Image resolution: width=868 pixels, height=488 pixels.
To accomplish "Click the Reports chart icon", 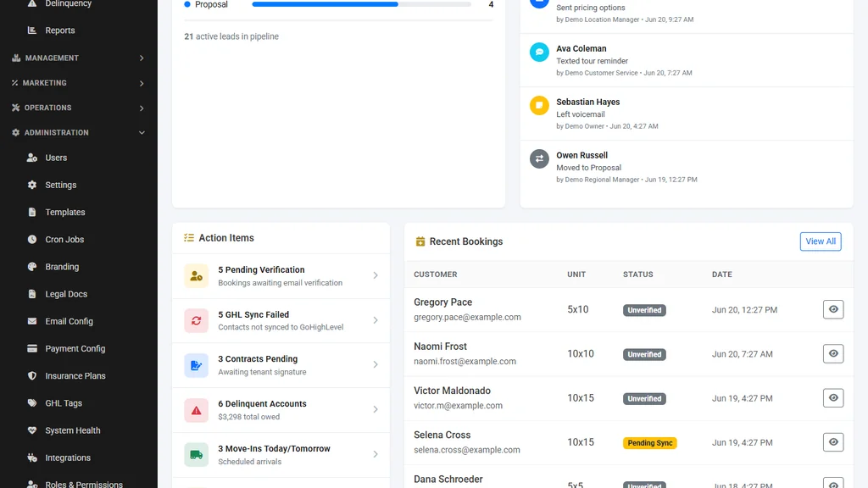I will pyautogui.click(x=32, y=30).
